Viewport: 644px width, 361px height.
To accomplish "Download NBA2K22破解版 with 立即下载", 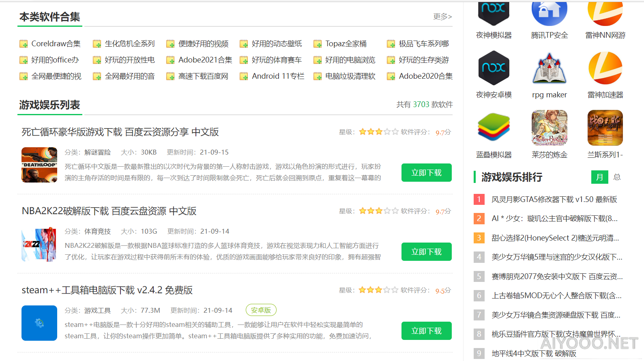I will pyautogui.click(x=427, y=252).
